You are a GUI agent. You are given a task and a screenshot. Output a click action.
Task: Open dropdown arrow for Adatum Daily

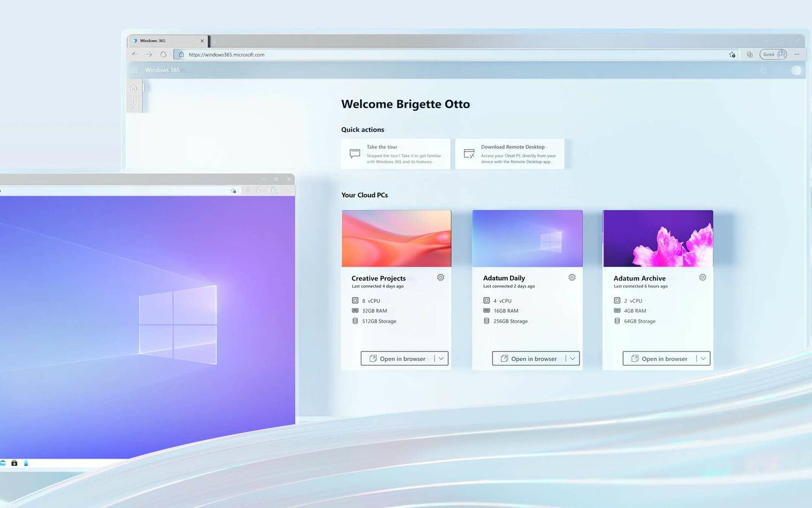click(573, 359)
